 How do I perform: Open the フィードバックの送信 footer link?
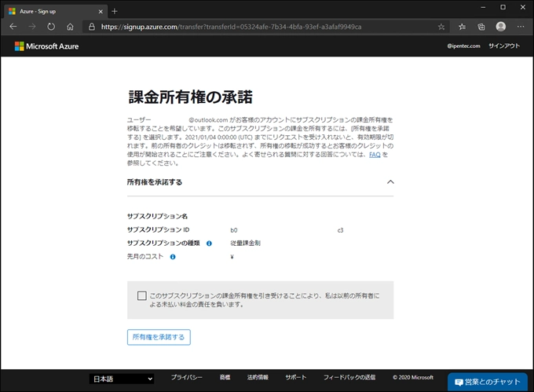[x=349, y=377]
